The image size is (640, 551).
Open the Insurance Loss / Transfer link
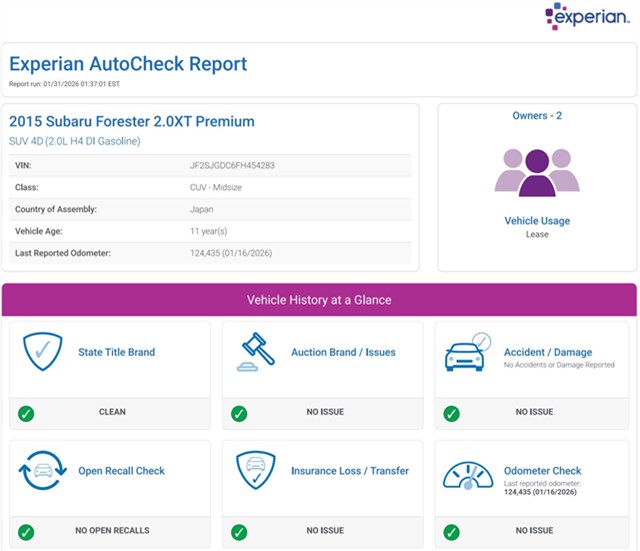click(x=350, y=471)
